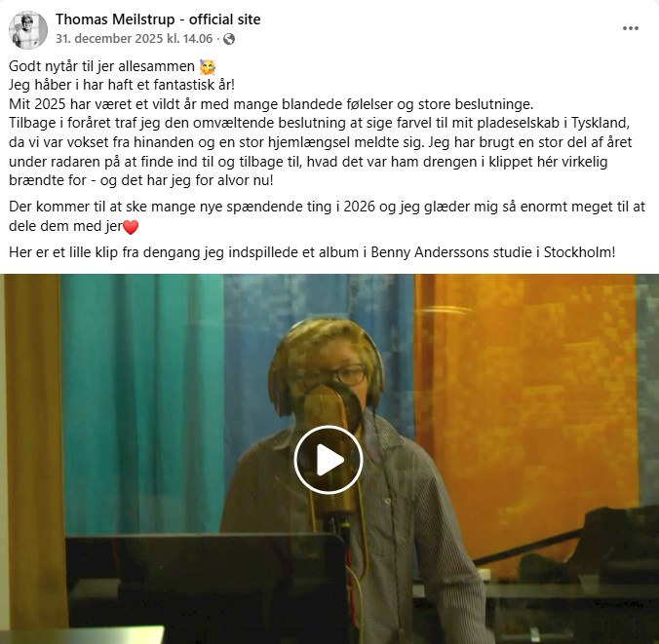This screenshot has width=659, height=644.
Task: Open the three-dot post options menu
Action: click(631, 28)
